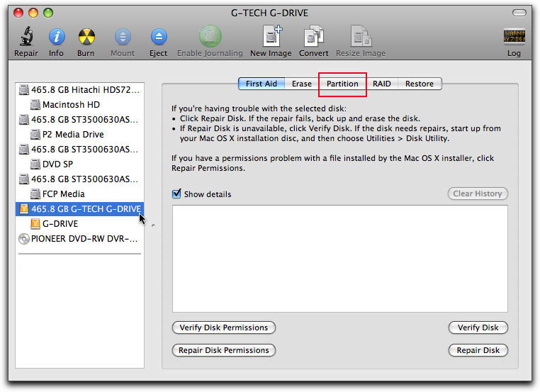Create a New Image from toolbar
Screen dimensions: 540x392
[271, 36]
